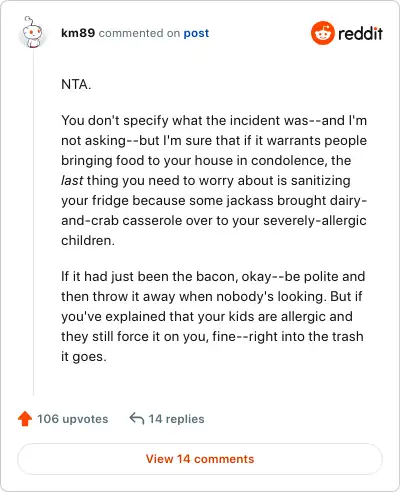
Task: Click the km89 Snoo avatar
Action: 32,32
